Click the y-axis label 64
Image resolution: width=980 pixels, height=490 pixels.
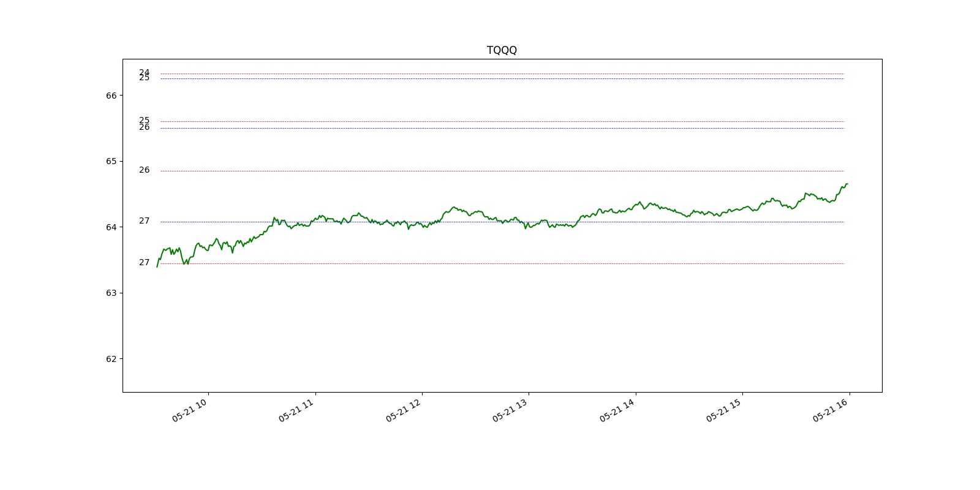pyautogui.click(x=111, y=227)
